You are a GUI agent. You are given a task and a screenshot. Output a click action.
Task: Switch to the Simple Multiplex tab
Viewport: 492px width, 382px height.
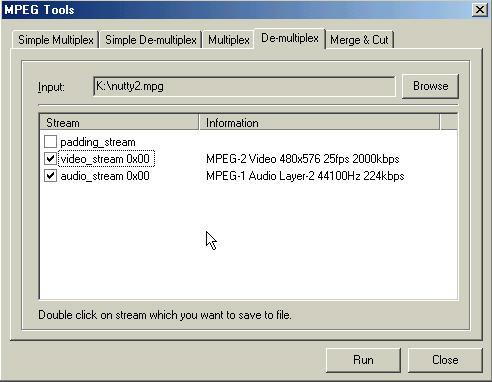pos(56,40)
